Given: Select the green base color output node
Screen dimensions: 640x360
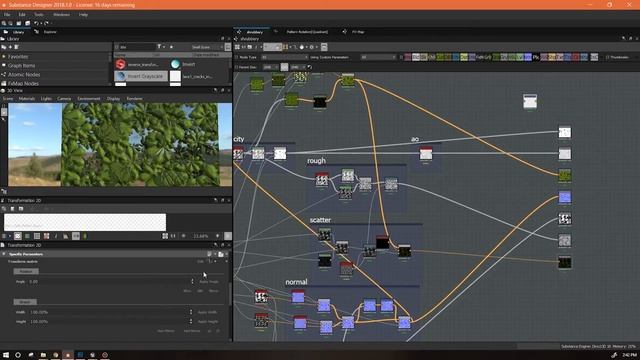Looking at the screenshot, I should click(565, 176).
